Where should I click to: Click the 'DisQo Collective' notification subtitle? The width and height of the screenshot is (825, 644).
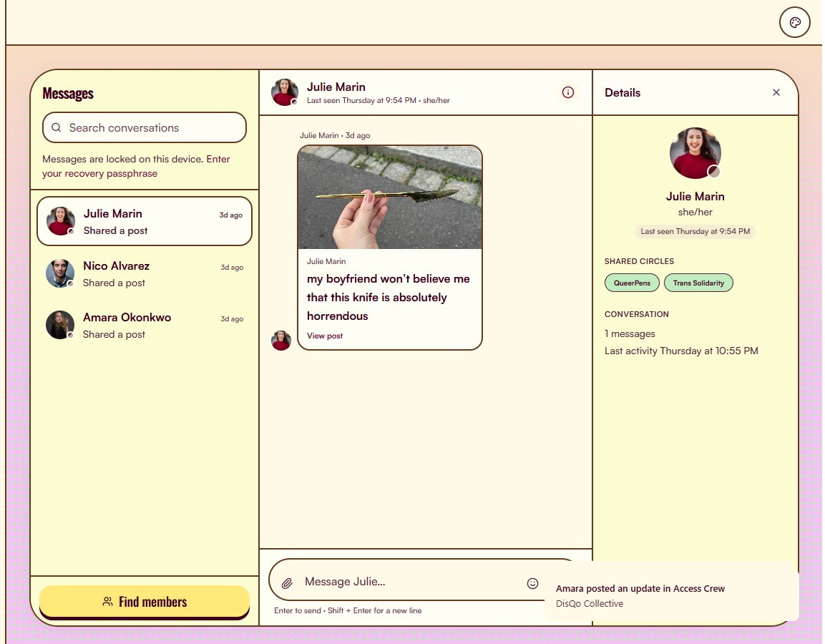(x=590, y=603)
